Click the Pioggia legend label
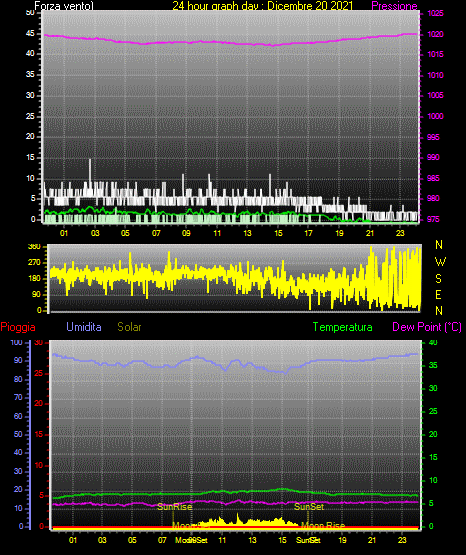Screen dimensions: 466x555 pos(18,327)
